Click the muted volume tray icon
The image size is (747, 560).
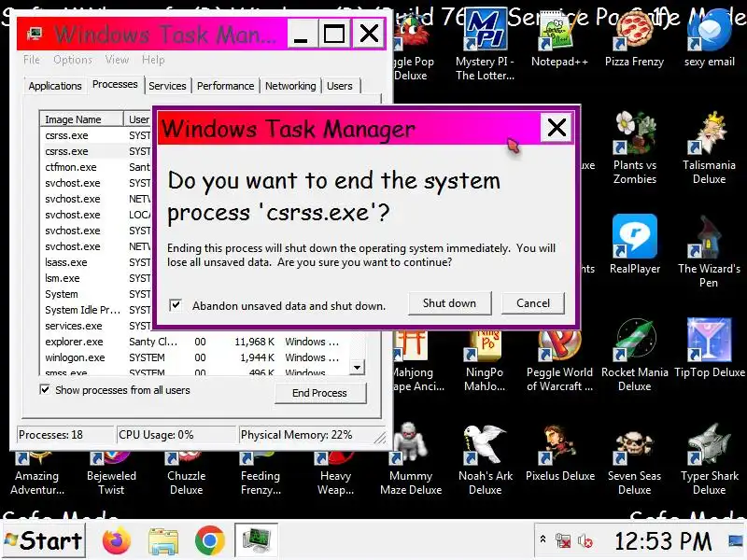tap(585, 541)
